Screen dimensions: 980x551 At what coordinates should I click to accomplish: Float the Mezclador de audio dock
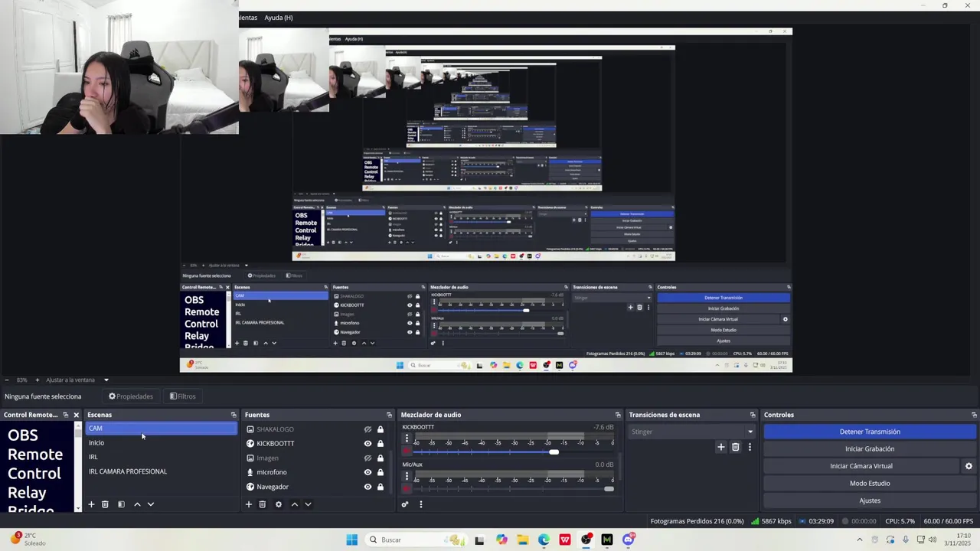pos(618,415)
